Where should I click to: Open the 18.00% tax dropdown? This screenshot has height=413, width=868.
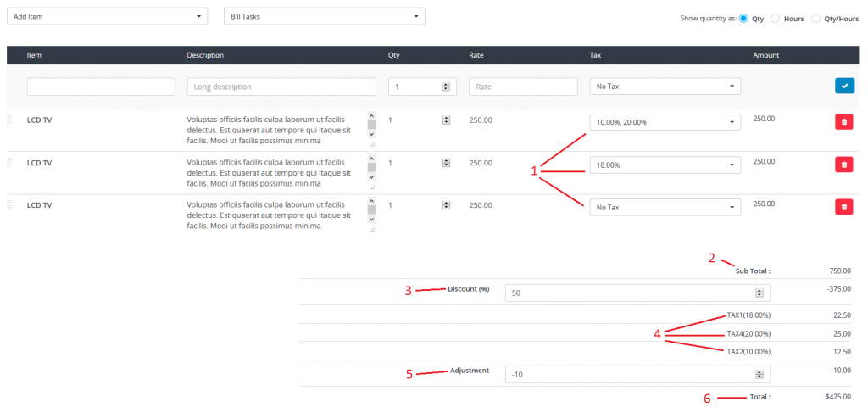[665, 165]
